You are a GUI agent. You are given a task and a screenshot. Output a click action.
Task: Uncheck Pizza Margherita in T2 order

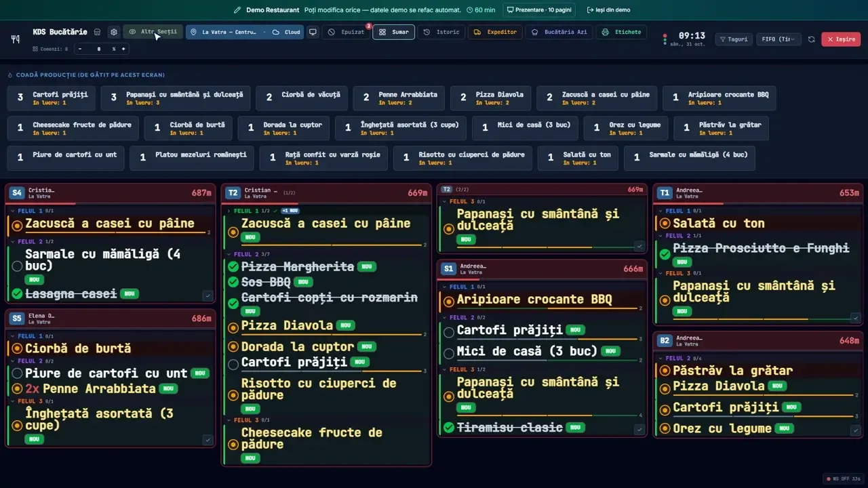[x=233, y=267]
